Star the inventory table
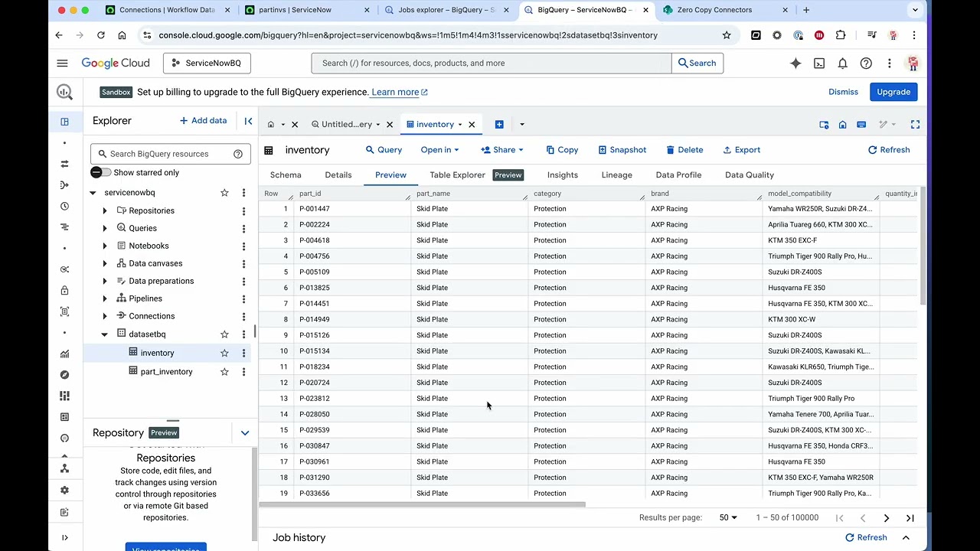 click(x=224, y=353)
